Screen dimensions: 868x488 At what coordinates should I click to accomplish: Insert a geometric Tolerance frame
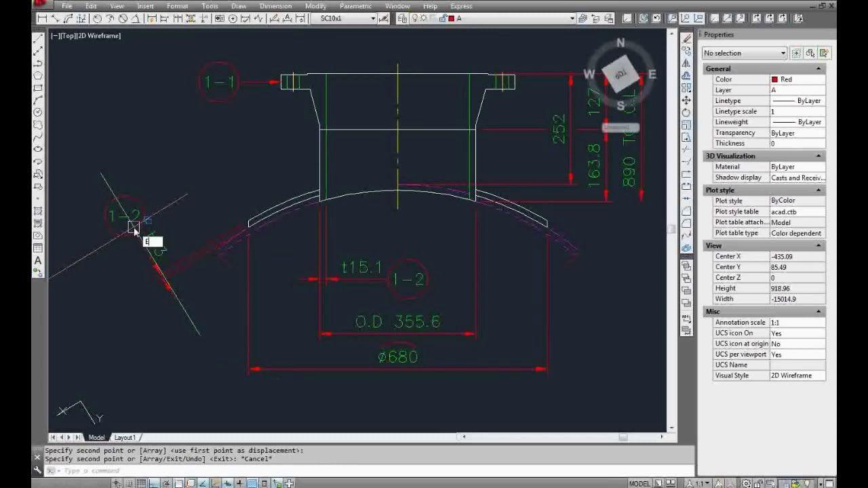(220, 18)
